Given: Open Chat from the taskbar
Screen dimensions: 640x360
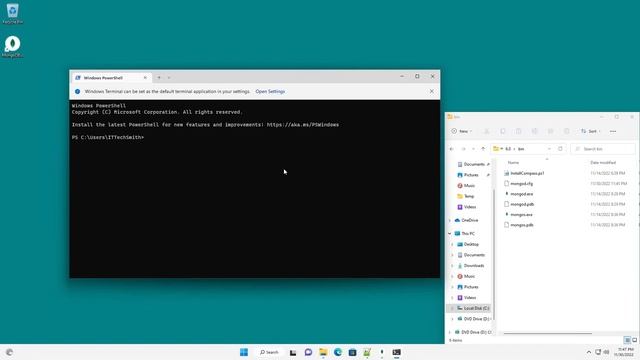Looking at the screenshot, I should tap(308, 352).
